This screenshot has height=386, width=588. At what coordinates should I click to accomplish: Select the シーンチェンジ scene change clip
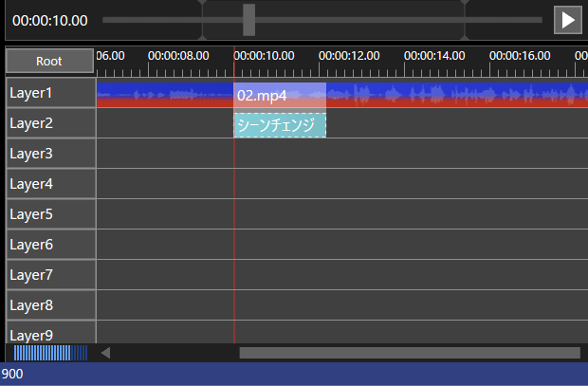pos(280,124)
